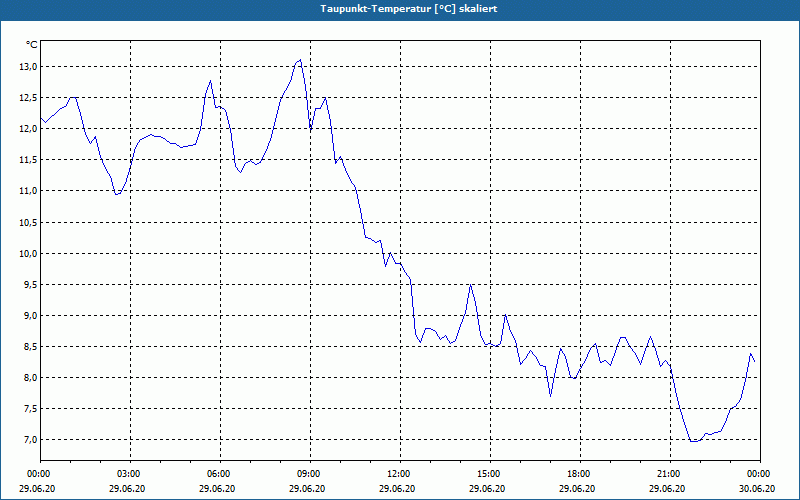Click the '29.06.20' date under 18:00
Image resolution: width=800 pixels, height=500 pixels.
[x=577, y=488]
